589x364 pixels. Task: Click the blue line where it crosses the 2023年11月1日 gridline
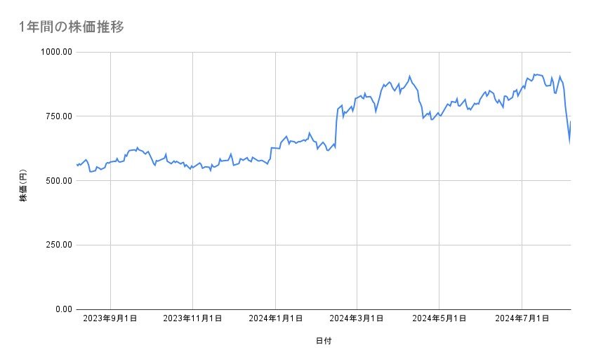tap(192, 167)
